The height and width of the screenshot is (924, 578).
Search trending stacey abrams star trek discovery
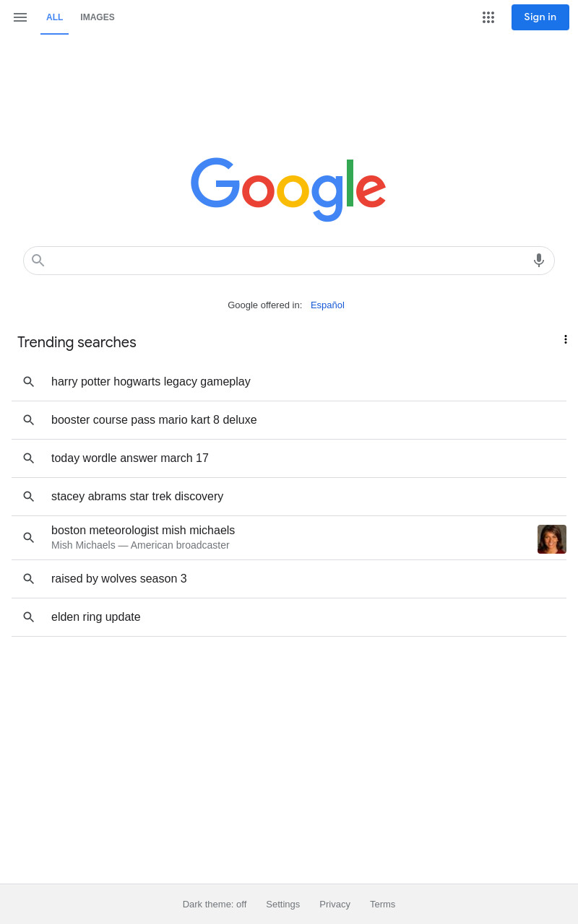click(289, 497)
